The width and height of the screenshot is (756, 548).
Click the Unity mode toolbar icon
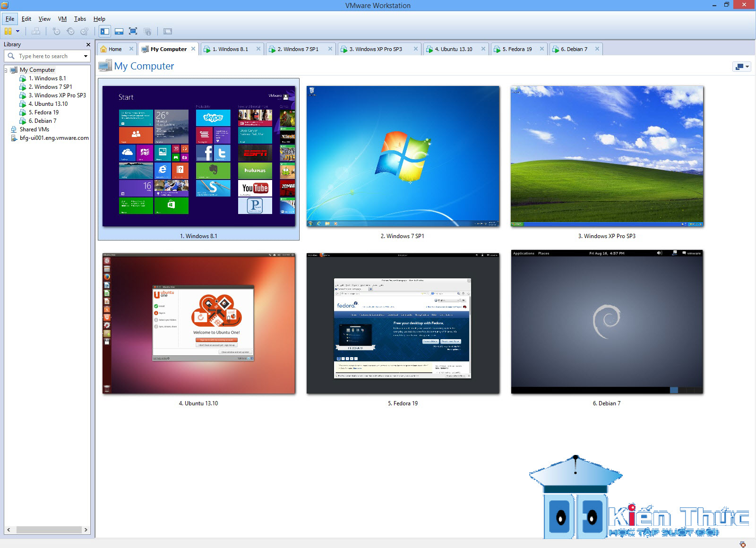pos(147,32)
